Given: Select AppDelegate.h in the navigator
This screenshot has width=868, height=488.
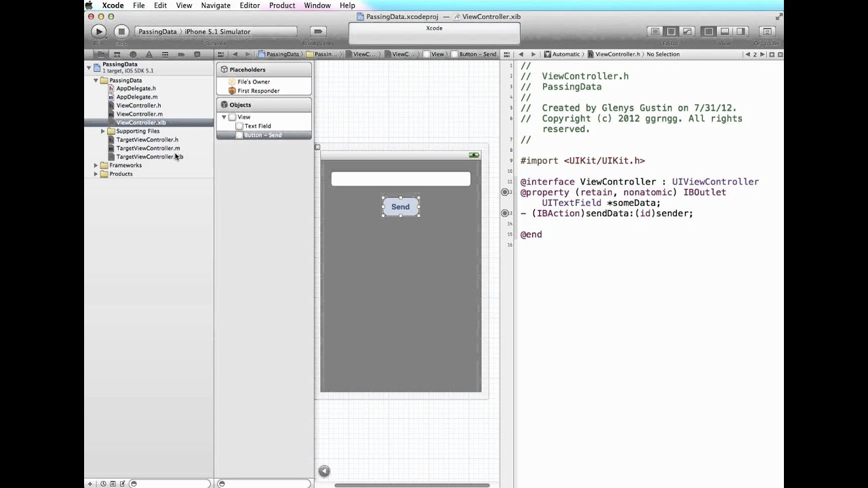Looking at the screenshot, I should click(136, 88).
